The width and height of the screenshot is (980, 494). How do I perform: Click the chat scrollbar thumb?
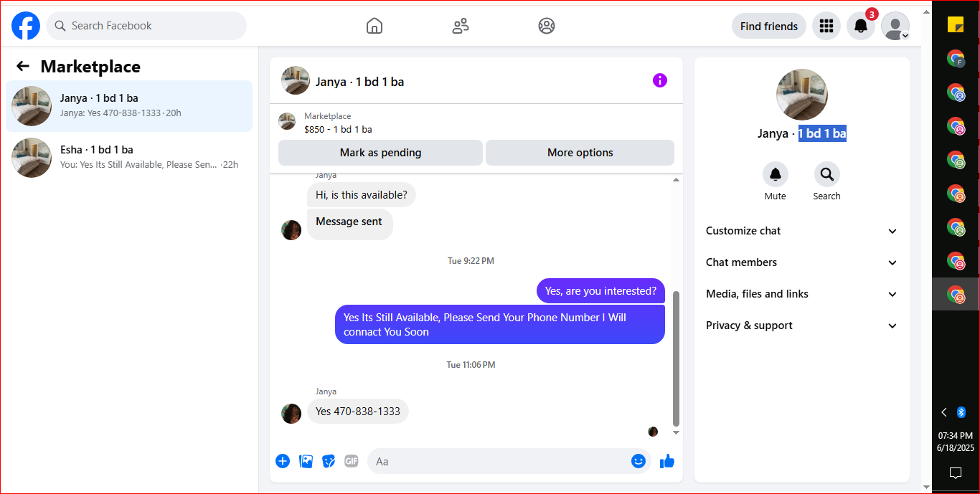[676, 358]
